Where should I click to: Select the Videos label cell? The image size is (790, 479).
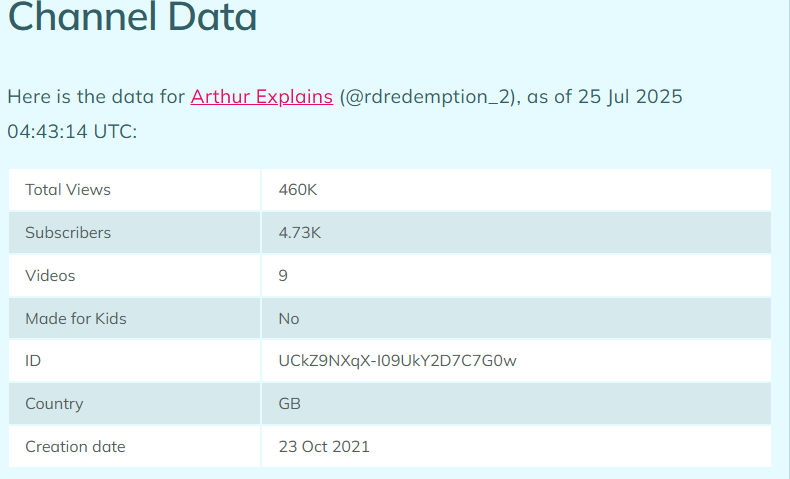[x=135, y=276]
